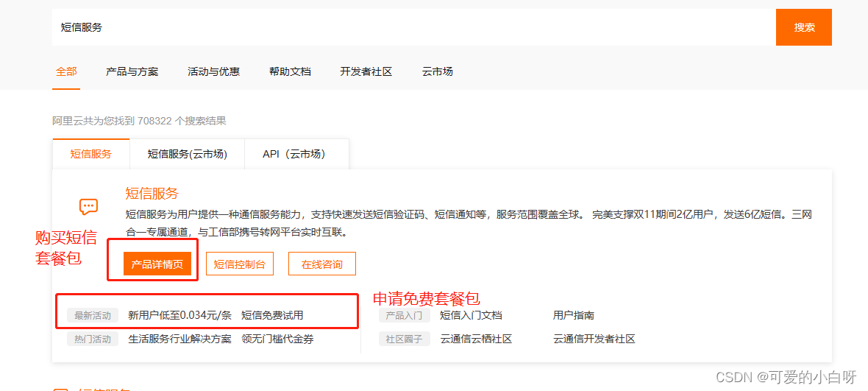This screenshot has height=391, width=868.
Task: Focus the search input containing 短信服务
Action: click(x=413, y=27)
